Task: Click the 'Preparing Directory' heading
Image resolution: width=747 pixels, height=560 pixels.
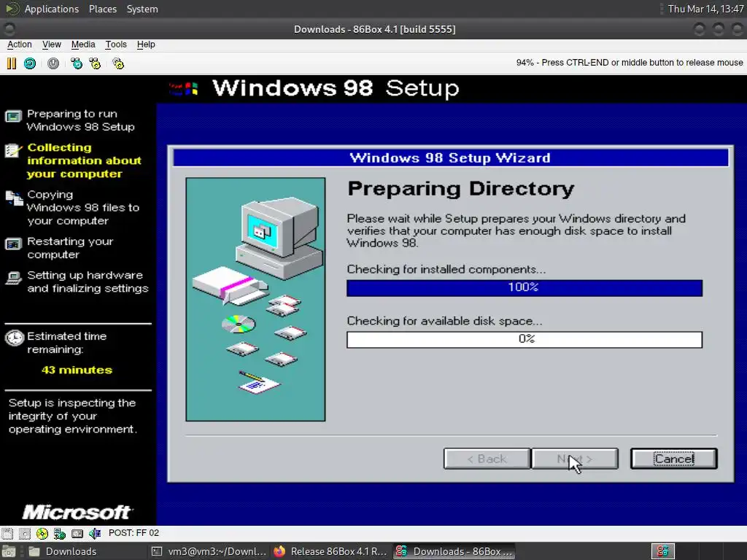Action: [461, 189]
